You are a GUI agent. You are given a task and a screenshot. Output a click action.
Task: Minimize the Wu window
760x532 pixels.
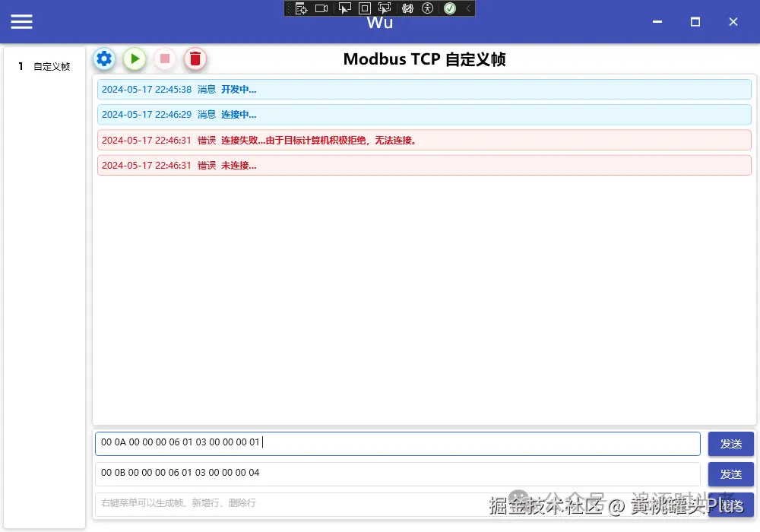(x=657, y=22)
